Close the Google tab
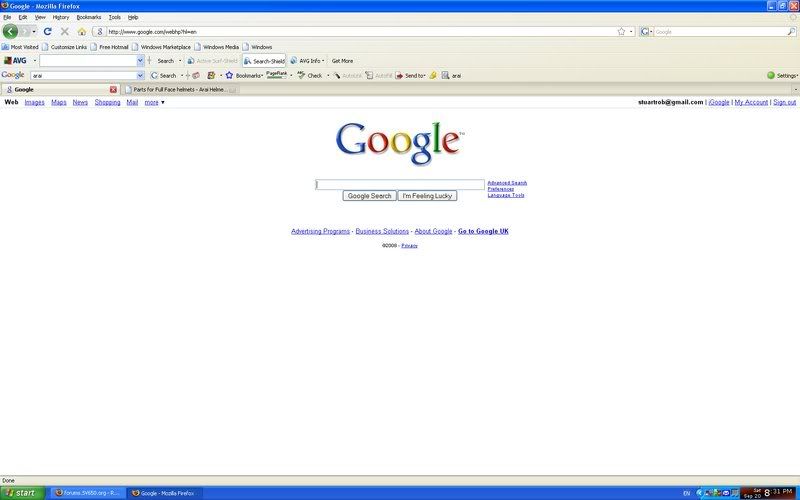800x500 pixels. coord(113,89)
